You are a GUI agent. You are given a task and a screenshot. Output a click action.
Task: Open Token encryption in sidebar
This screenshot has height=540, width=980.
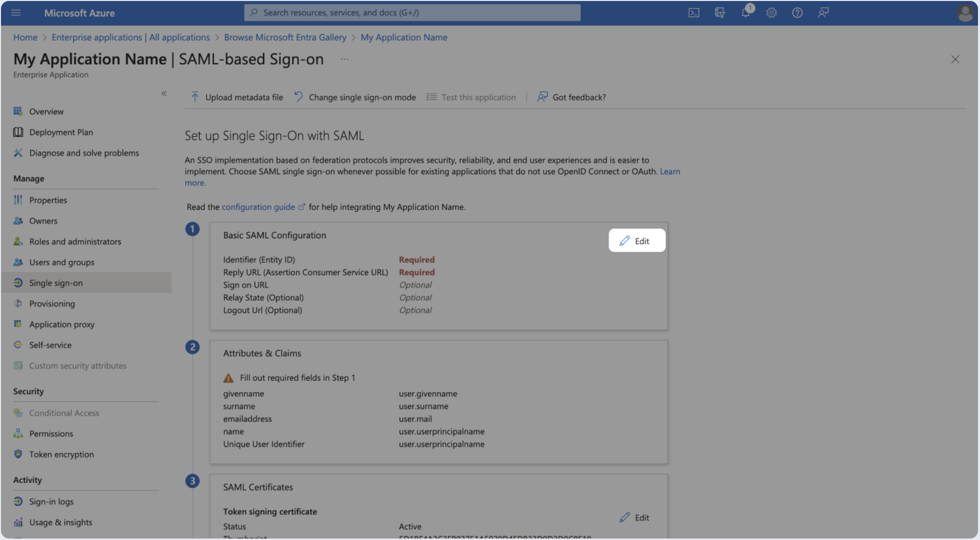pyautogui.click(x=61, y=454)
